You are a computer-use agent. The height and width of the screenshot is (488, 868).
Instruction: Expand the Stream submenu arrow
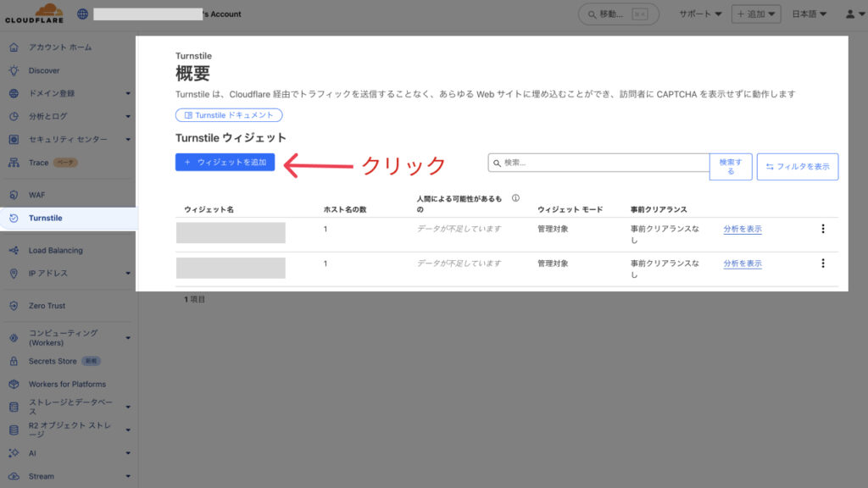128,476
